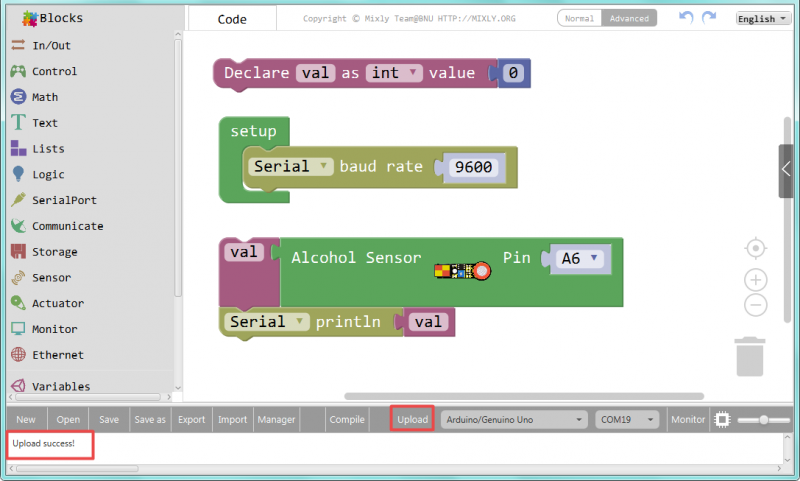
Task: Click the Compile button
Action: [x=347, y=420]
